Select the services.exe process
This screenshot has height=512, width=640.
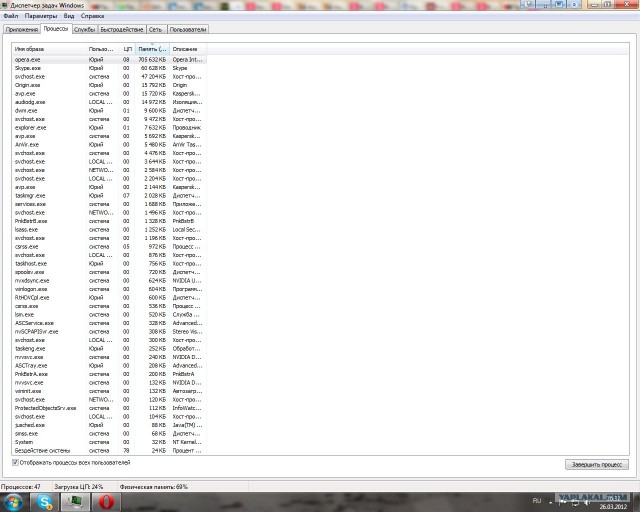pyautogui.click(x=109, y=204)
